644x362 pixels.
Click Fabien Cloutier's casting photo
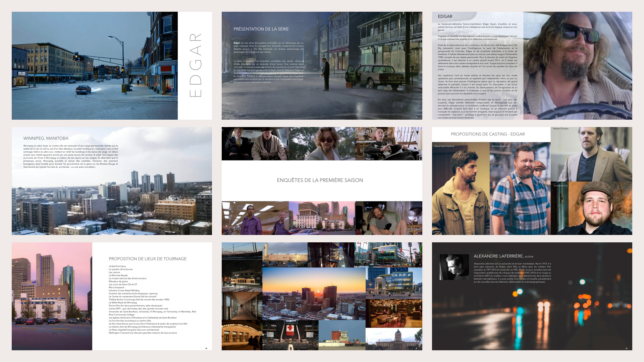pyautogui.click(x=591, y=154)
